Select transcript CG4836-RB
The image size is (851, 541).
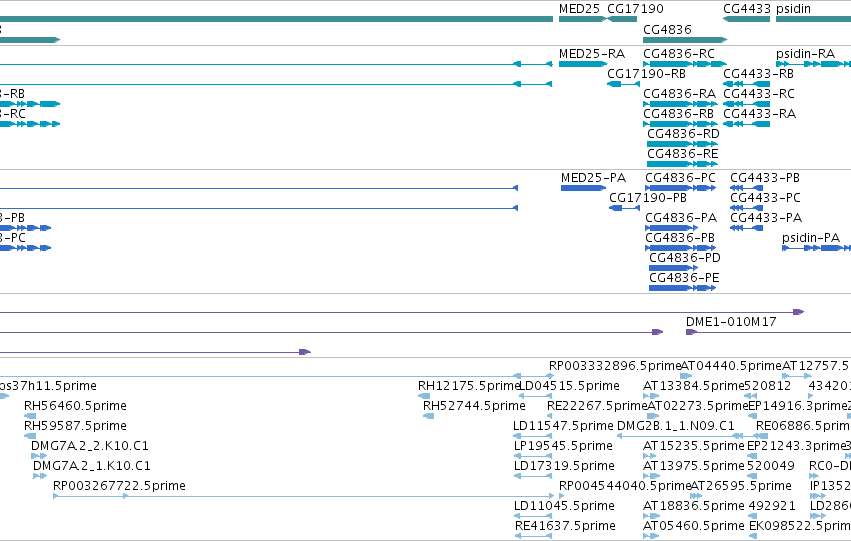[678, 114]
